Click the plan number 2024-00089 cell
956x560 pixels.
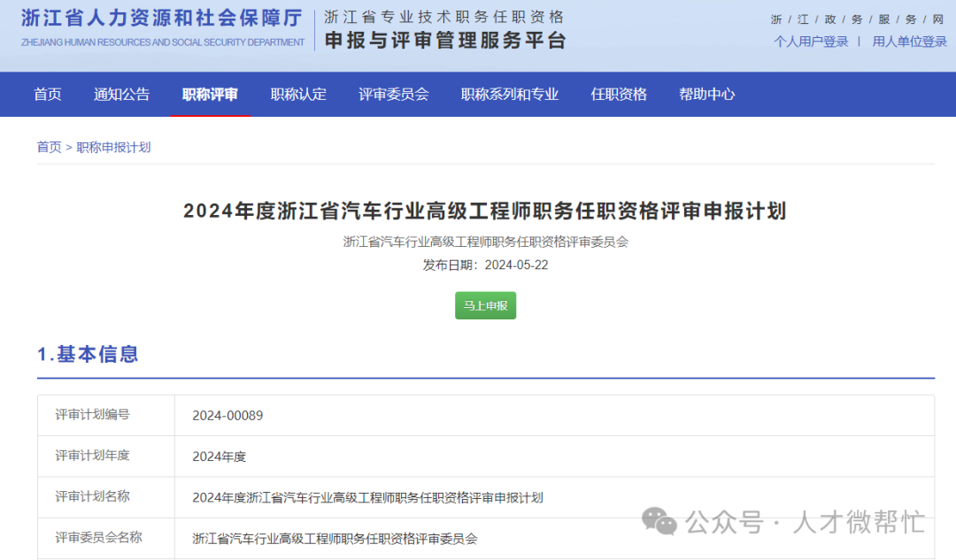227,416
